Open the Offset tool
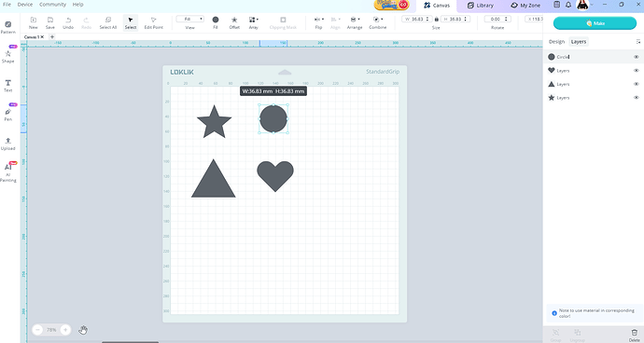644x343 pixels. [234, 22]
